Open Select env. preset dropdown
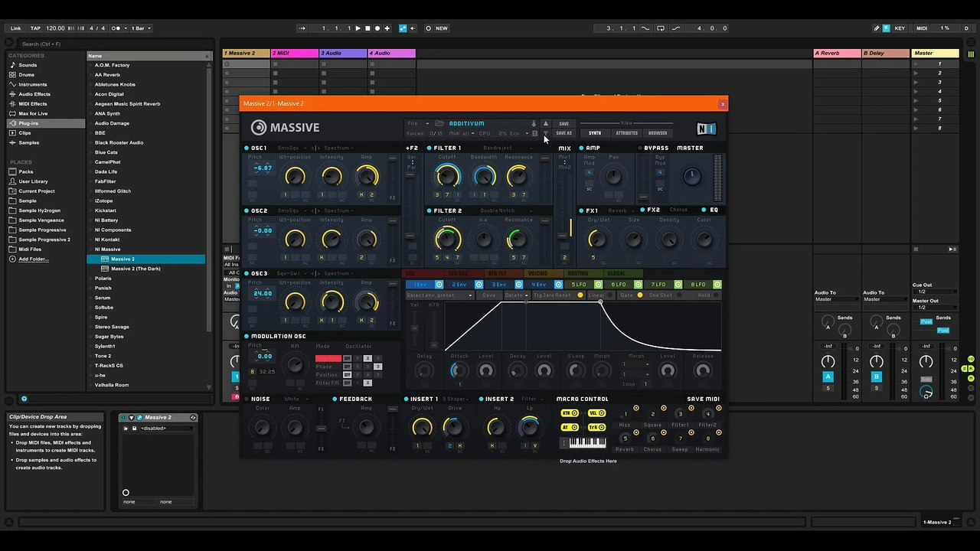 click(441, 295)
